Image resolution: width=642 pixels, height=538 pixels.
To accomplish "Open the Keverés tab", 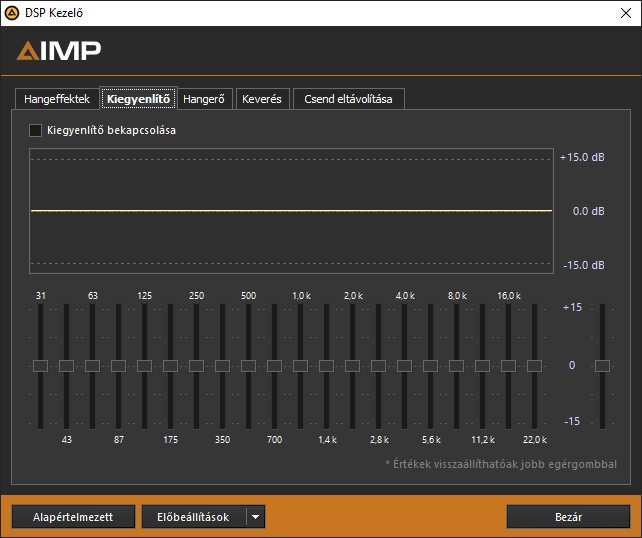I will click(x=262, y=99).
